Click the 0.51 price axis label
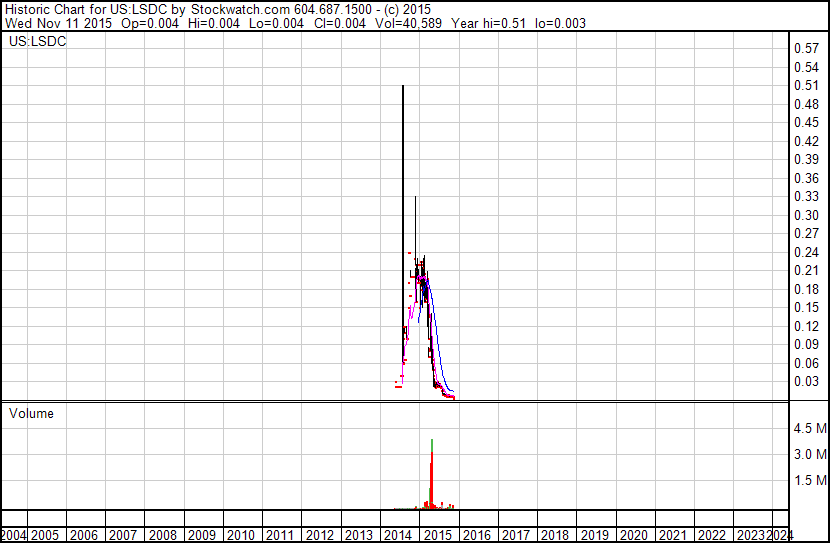 (x=807, y=85)
